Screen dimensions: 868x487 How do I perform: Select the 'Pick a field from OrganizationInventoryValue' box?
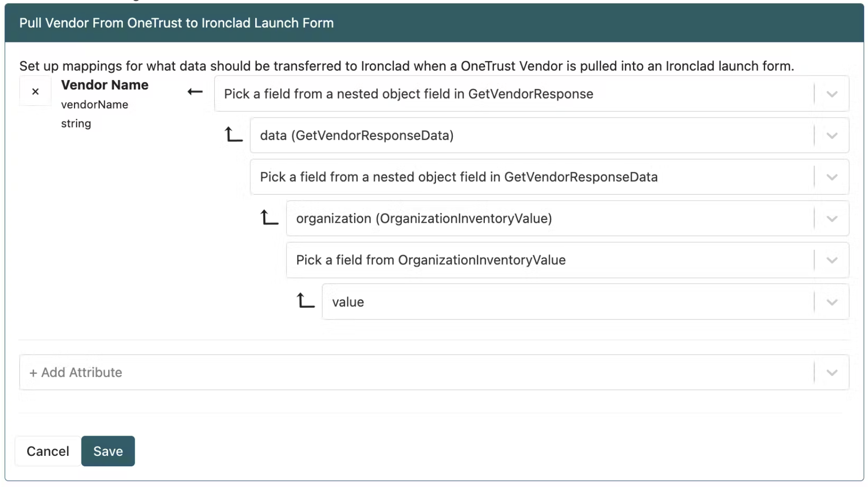[567, 260]
